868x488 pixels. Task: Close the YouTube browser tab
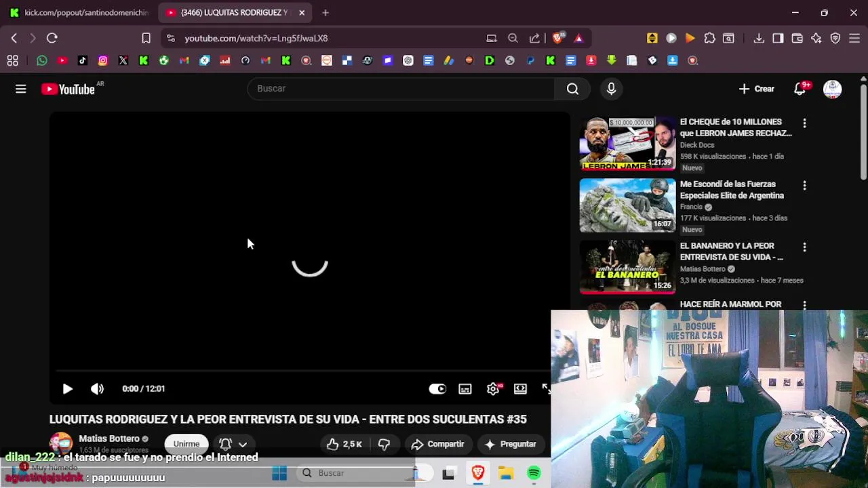coord(302,13)
